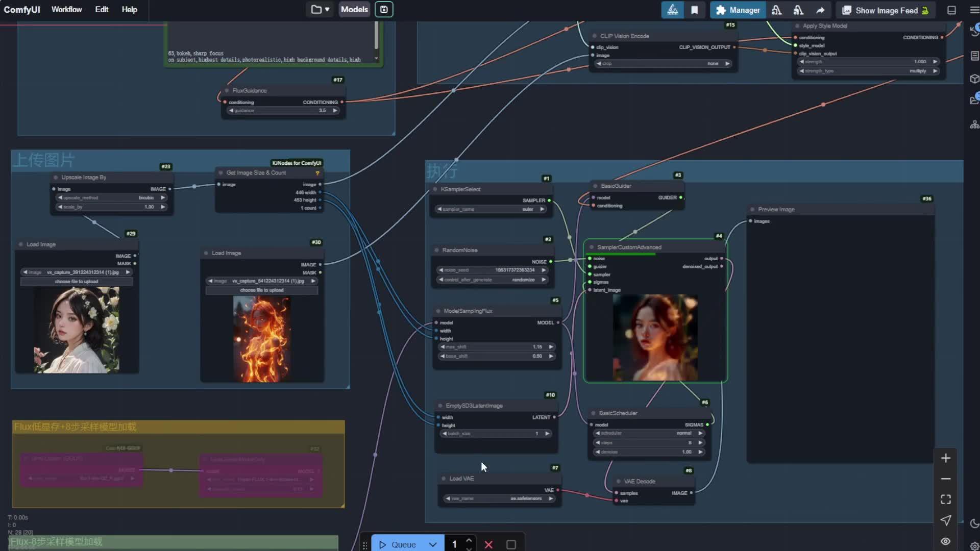This screenshot has height=551, width=980.
Task: Click choose file to upload in Load Image #30
Action: coord(262,290)
